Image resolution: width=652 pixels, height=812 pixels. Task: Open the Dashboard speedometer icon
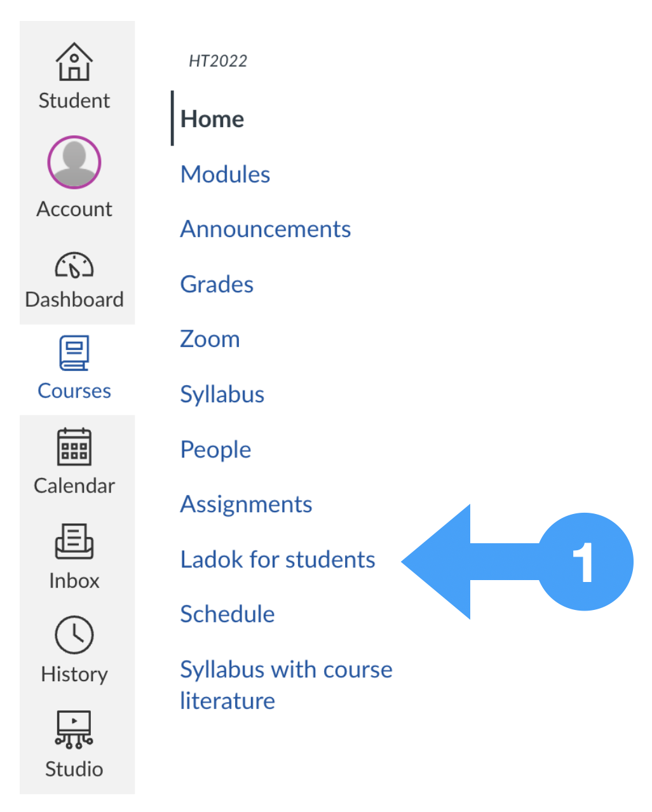point(74,266)
